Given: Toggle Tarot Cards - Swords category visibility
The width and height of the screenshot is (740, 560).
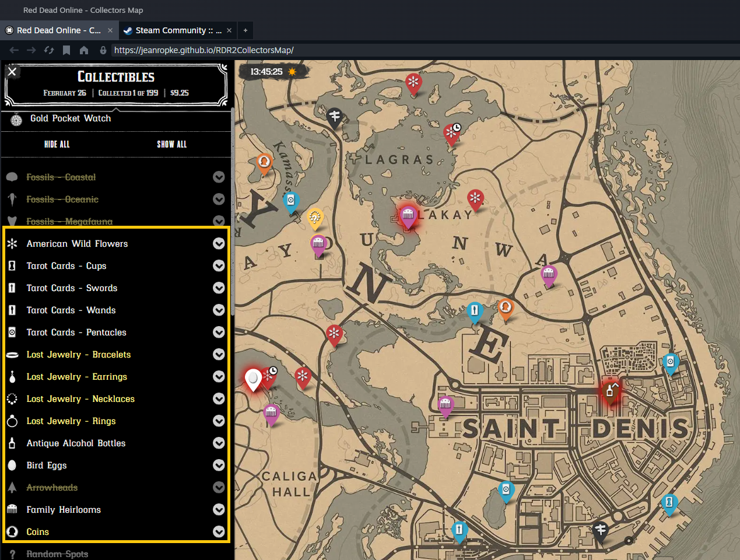Looking at the screenshot, I should tap(72, 288).
